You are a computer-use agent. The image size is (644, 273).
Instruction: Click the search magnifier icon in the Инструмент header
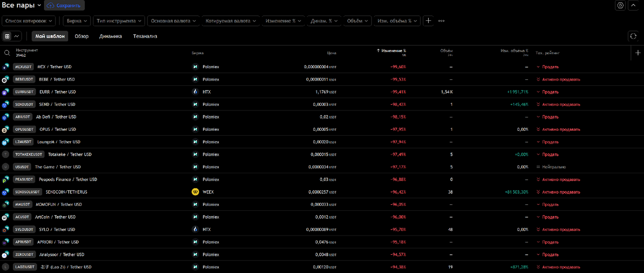pyautogui.click(x=7, y=53)
